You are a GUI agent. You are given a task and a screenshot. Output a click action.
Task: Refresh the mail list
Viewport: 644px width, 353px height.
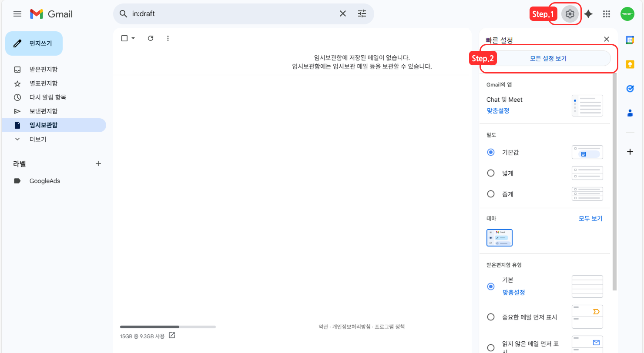(x=151, y=38)
